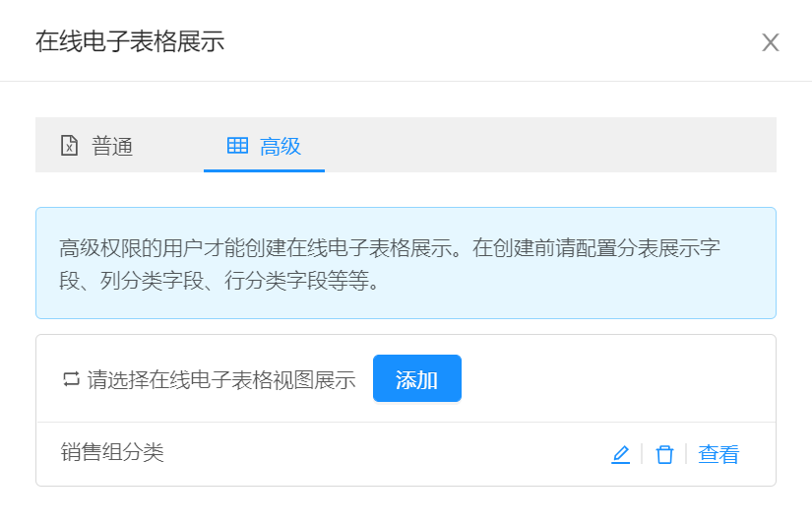The width and height of the screenshot is (812, 528).
Task: Switch to the 普通 tab
Action: (x=96, y=146)
